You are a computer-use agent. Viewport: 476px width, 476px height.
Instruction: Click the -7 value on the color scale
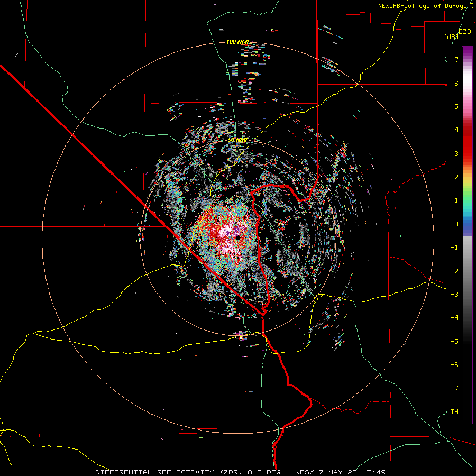[454, 388]
